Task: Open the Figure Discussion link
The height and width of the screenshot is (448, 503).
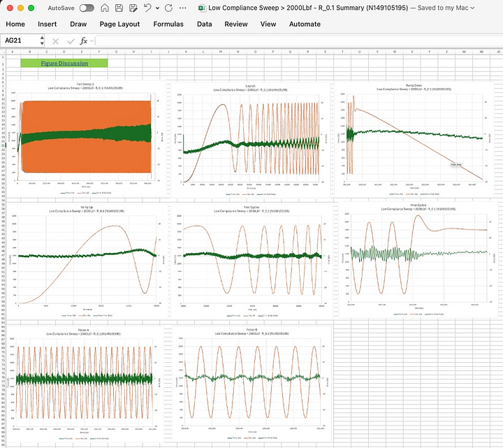Action: (x=64, y=64)
